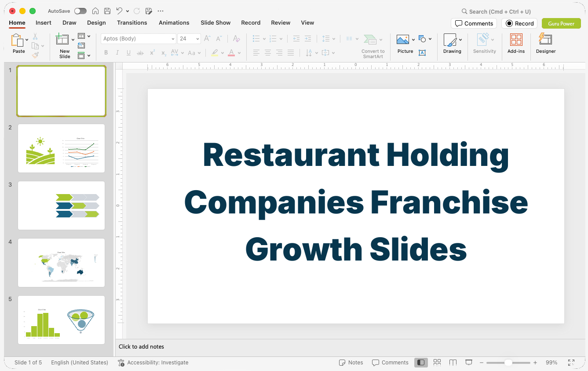This screenshot has width=588, height=371.
Task: Zoom out with the minus icon
Action: pos(482,363)
